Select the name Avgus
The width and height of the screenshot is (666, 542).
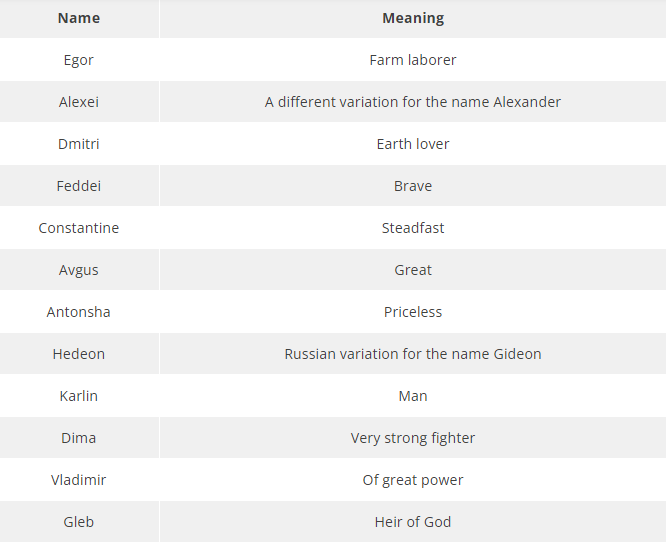[79, 270]
